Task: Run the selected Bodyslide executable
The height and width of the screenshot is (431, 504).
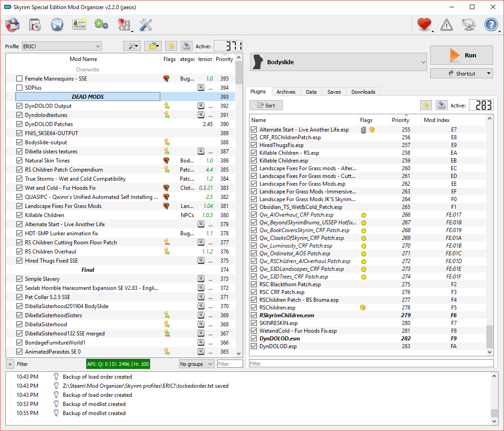Action: click(461, 55)
